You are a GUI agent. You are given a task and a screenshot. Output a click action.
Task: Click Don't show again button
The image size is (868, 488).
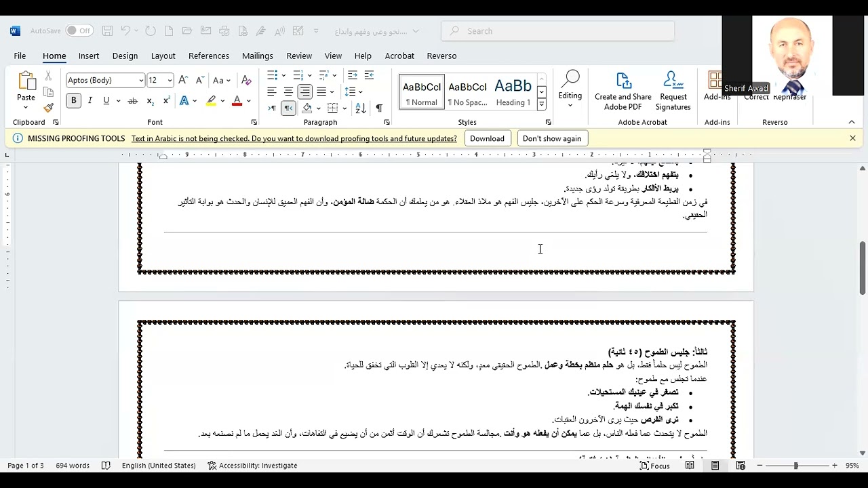552,138
